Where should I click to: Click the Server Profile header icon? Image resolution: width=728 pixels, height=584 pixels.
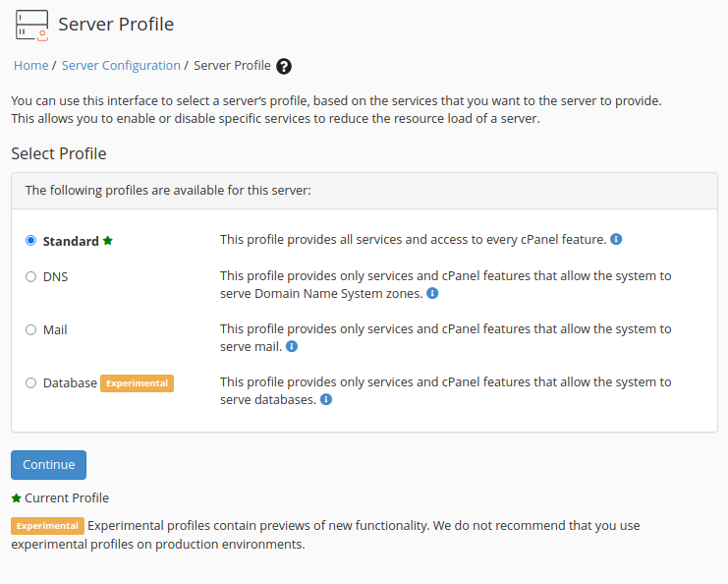(31, 25)
